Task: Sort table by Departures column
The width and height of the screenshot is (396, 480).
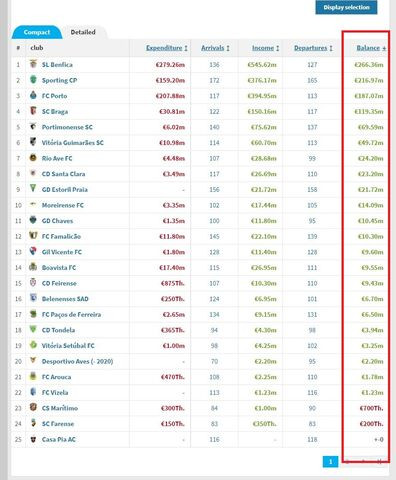Action: (x=313, y=48)
